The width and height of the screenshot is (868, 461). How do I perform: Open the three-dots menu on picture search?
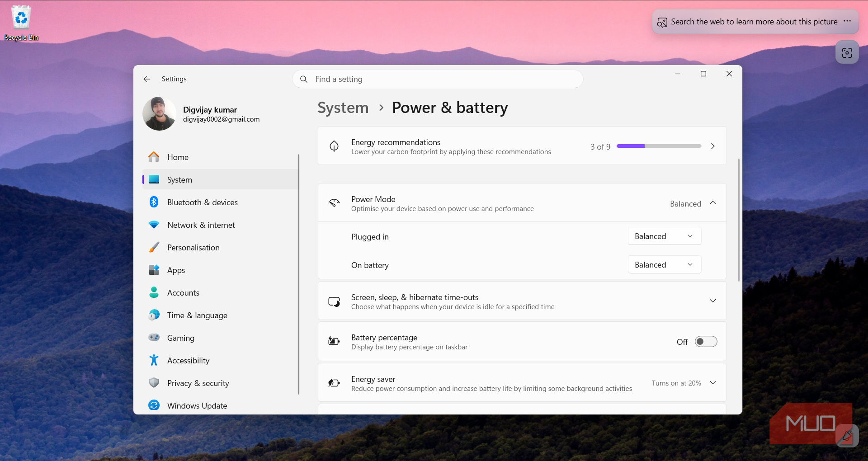[847, 21]
